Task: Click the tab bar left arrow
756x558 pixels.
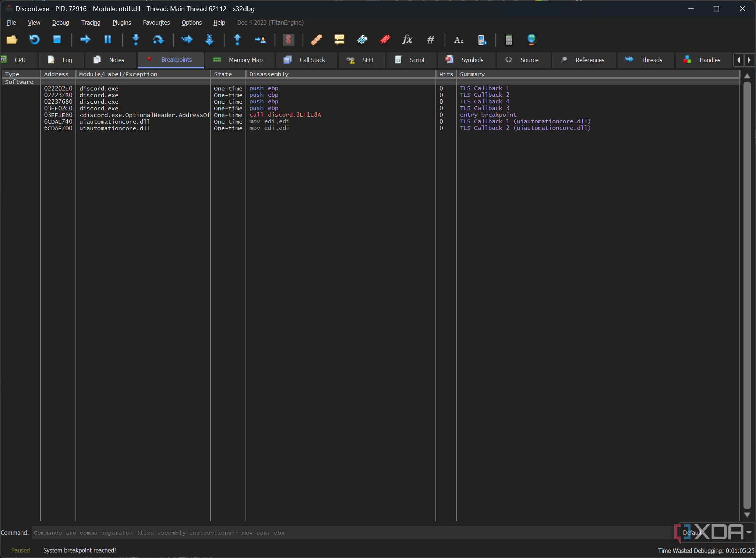Action: [x=738, y=60]
